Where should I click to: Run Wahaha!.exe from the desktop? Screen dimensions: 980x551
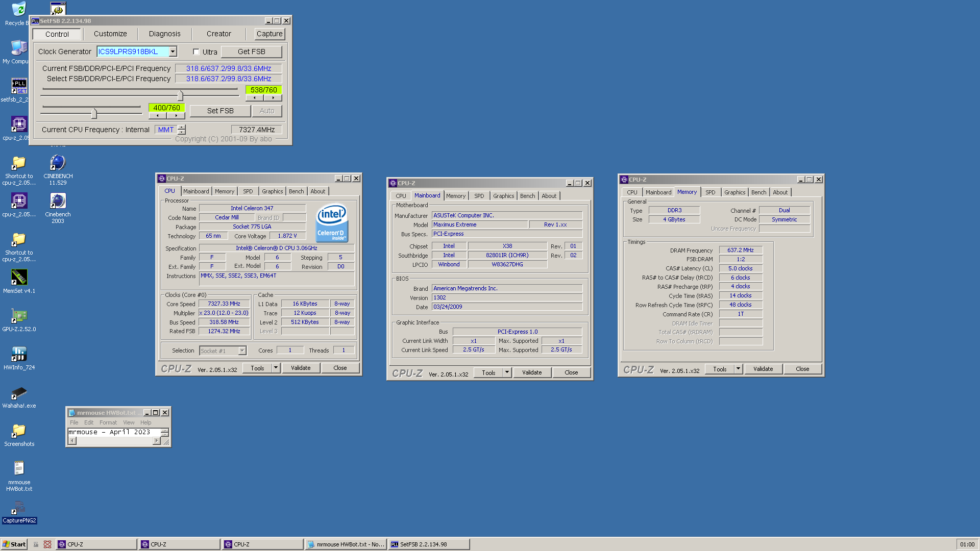19,392
